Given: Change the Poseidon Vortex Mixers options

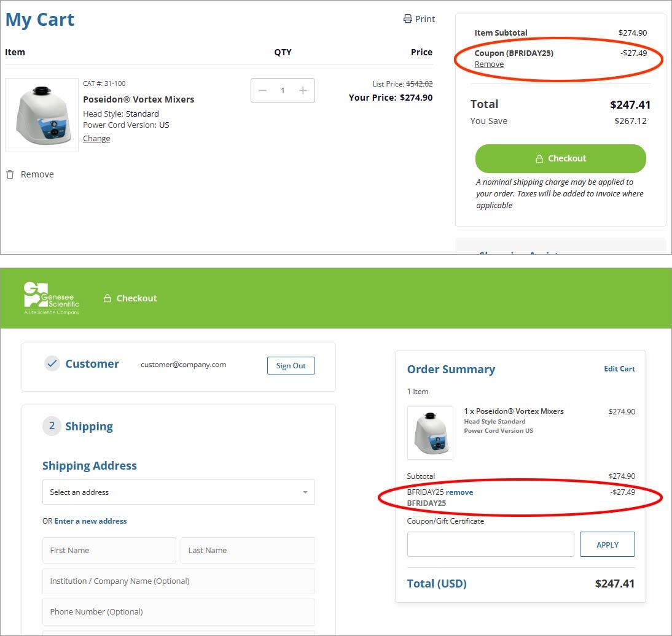Looking at the screenshot, I should point(96,139).
